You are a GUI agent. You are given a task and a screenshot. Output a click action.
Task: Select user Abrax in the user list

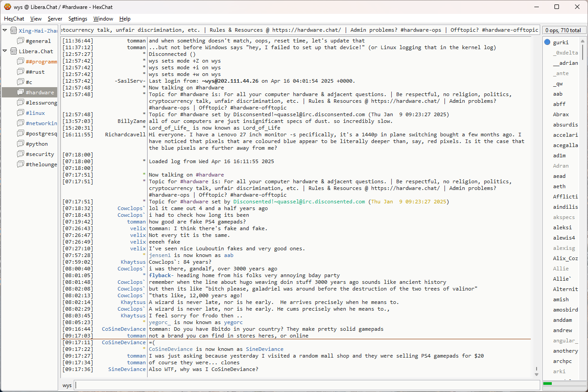(x=561, y=114)
